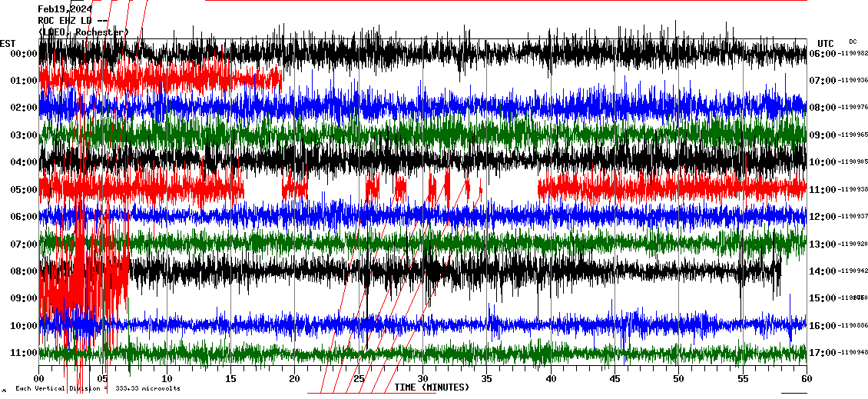This screenshot has height=399, width=868.
Task: Click DC offset value -1190938
Action: pyautogui.click(x=852, y=190)
